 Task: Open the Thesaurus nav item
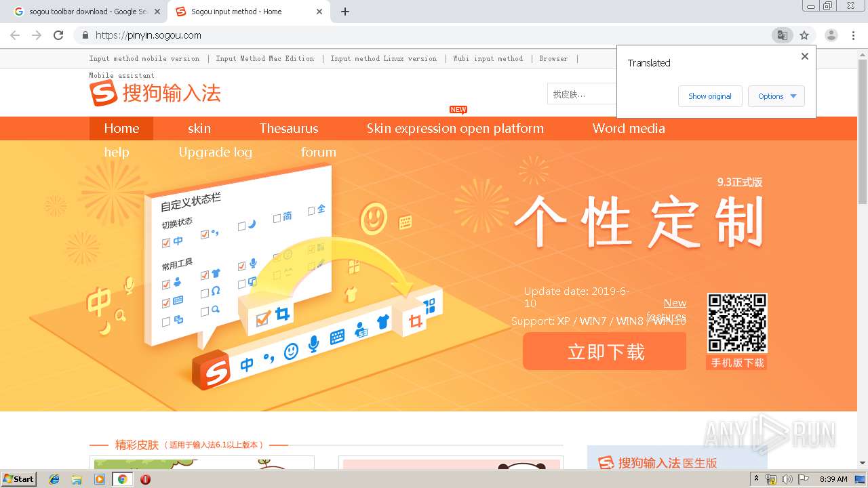289,128
